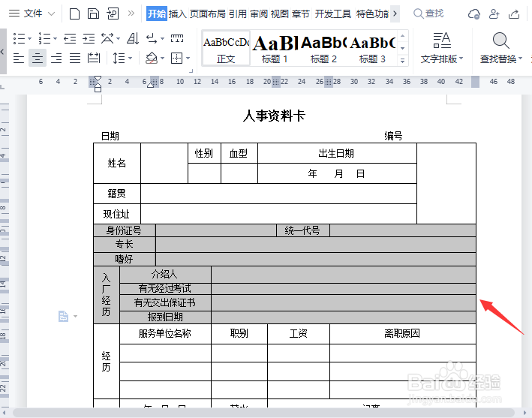Click the borders icon
Image resolution: width=532 pixels, height=418 pixels.
coord(176,58)
